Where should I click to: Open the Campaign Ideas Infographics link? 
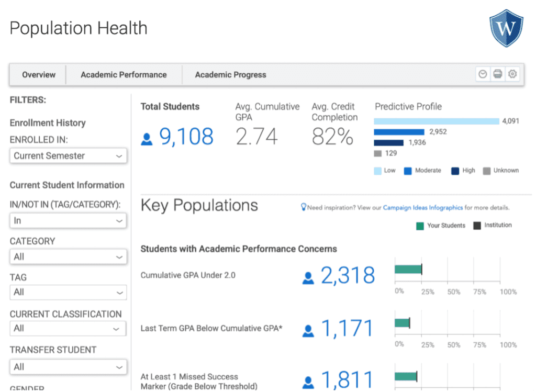click(423, 208)
